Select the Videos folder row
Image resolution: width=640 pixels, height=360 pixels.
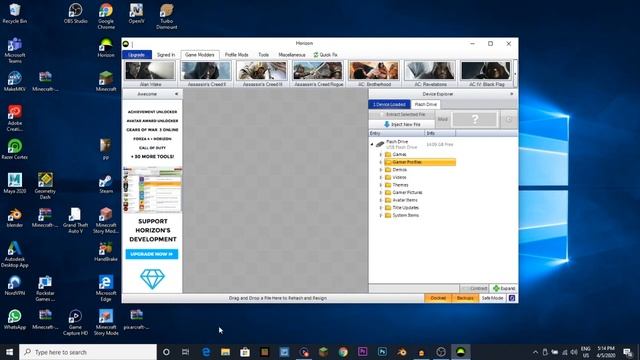click(x=396, y=178)
